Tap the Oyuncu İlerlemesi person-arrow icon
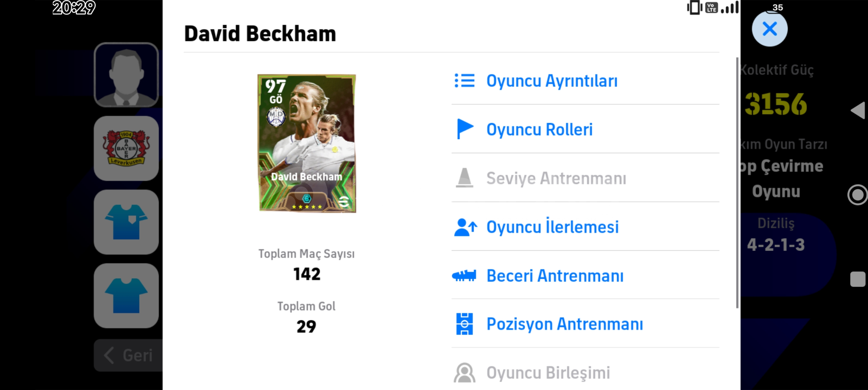The width and height of the screenshot is (868, 390). click(465, 227)
